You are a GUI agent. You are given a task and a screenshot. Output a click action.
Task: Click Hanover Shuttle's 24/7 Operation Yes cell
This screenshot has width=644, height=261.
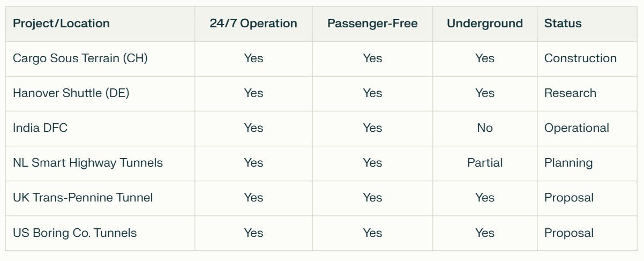click(x=253, y=93)
